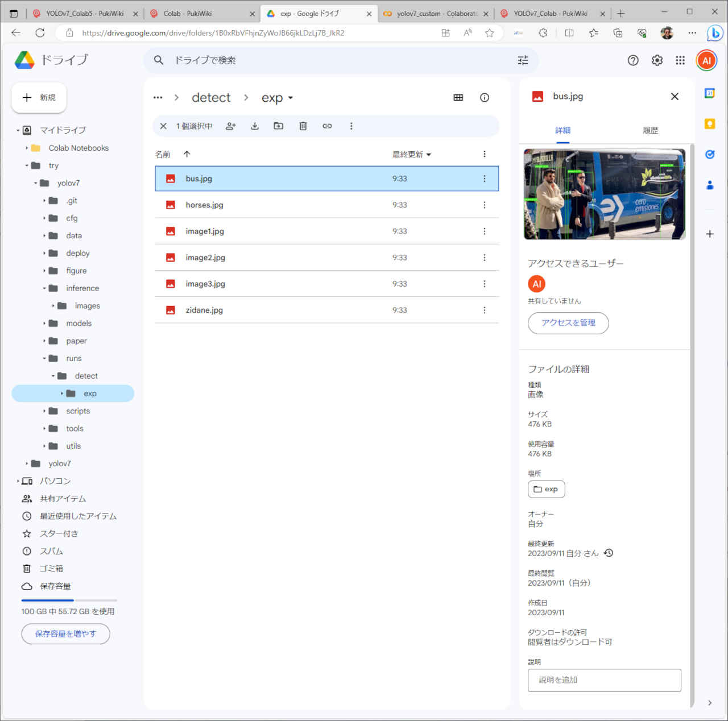Click the move-to-folder icon
This screenshot has width=728, height=721.
click(279, 126)
